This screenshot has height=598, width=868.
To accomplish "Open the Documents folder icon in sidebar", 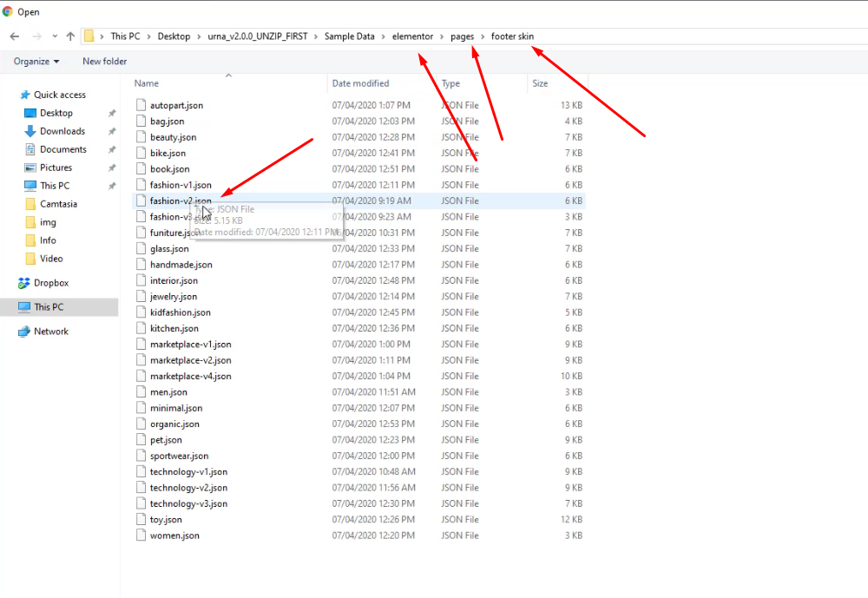I will pyautogui.click(x=30, y=149).
